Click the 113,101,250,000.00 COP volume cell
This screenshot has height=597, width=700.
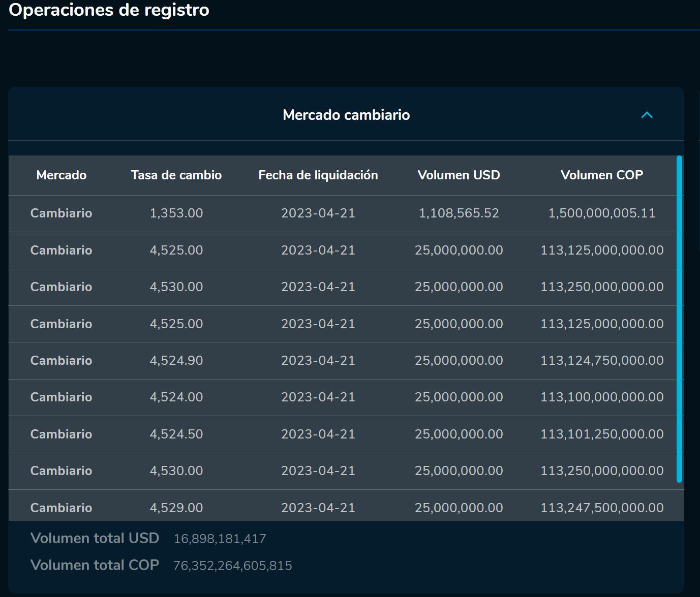click(601, 434)
